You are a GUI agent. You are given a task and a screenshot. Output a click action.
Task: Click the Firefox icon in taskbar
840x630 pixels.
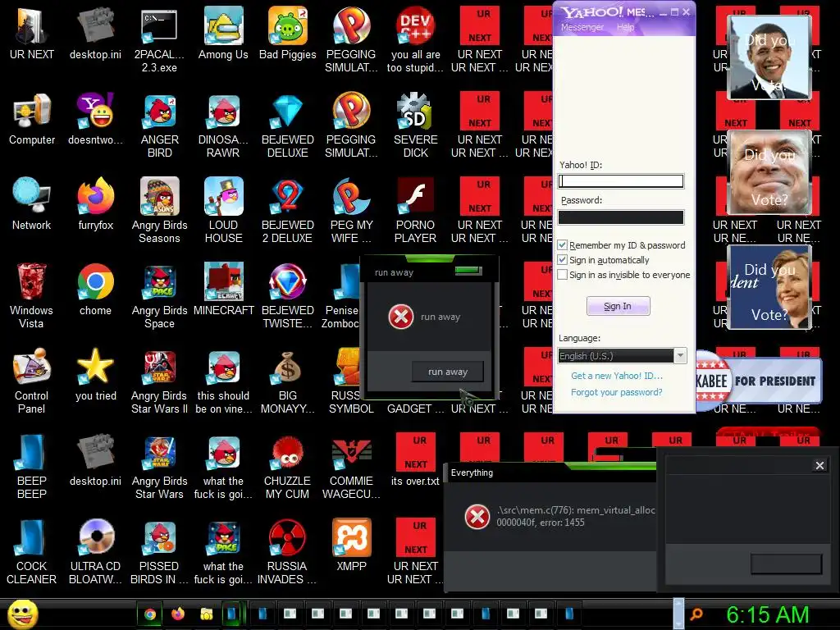(x=178, y=614)
